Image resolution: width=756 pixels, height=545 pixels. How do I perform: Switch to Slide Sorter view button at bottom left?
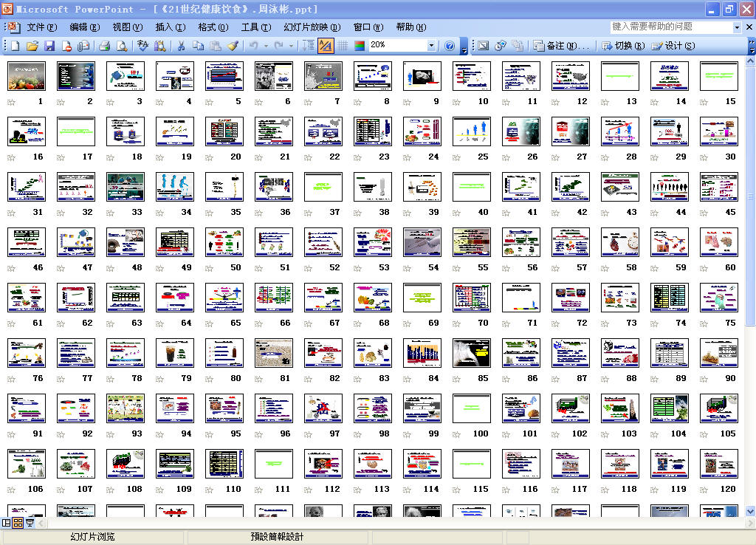click(18, 523)
